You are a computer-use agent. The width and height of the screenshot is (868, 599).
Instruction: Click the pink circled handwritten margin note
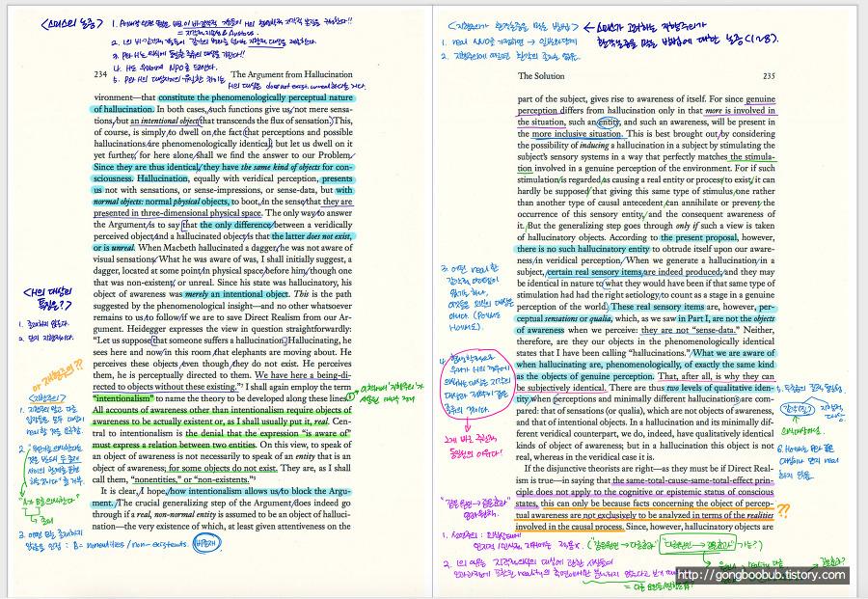476,384
